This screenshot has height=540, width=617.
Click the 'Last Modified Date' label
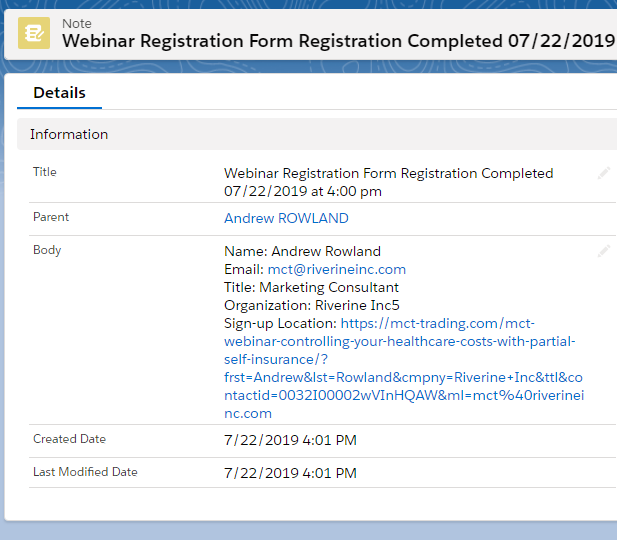85,472
